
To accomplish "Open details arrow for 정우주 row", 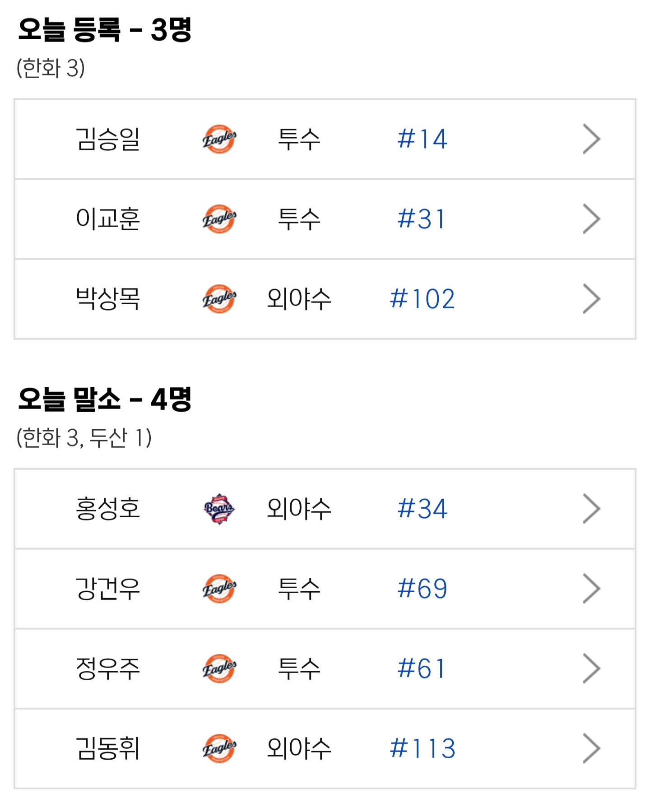I will [591, 668].
